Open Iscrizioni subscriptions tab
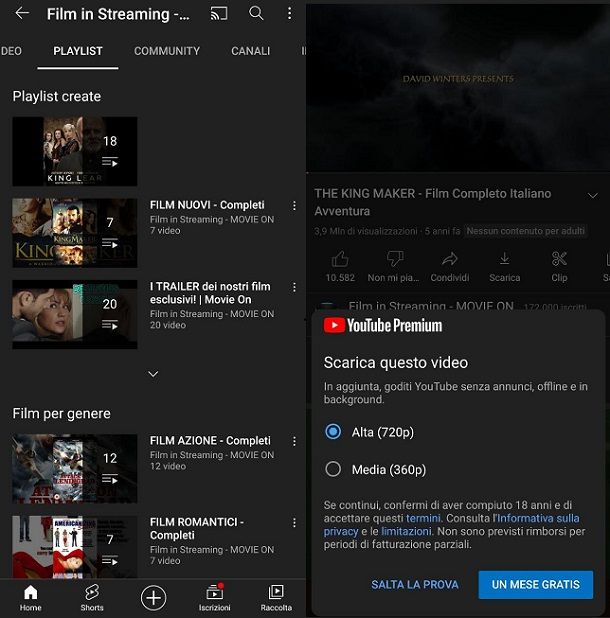 click(x=214, y=598)
